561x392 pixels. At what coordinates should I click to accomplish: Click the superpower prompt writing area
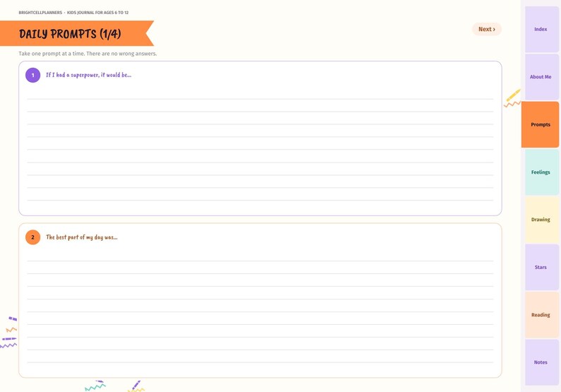[260, 149]
